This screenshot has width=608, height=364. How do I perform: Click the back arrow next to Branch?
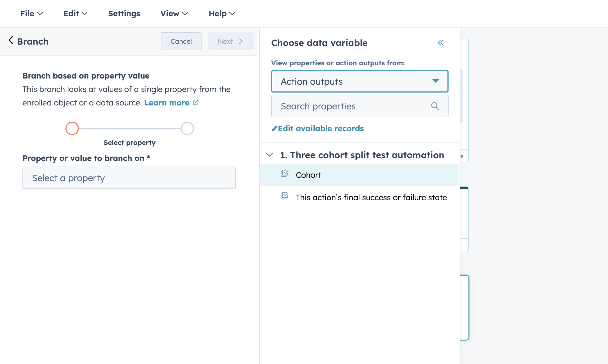pyautogui.click(x=11, y=41)
